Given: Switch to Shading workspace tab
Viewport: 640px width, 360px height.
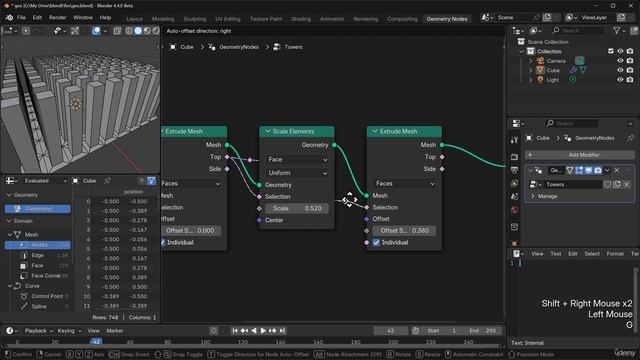Looking at the screenshot, I should tap(301, 19).
